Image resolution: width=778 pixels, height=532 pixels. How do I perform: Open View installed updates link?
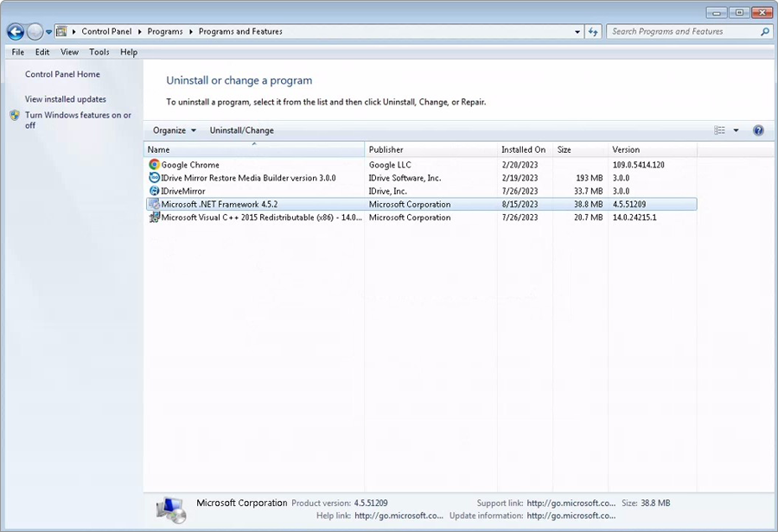point(66,99)
